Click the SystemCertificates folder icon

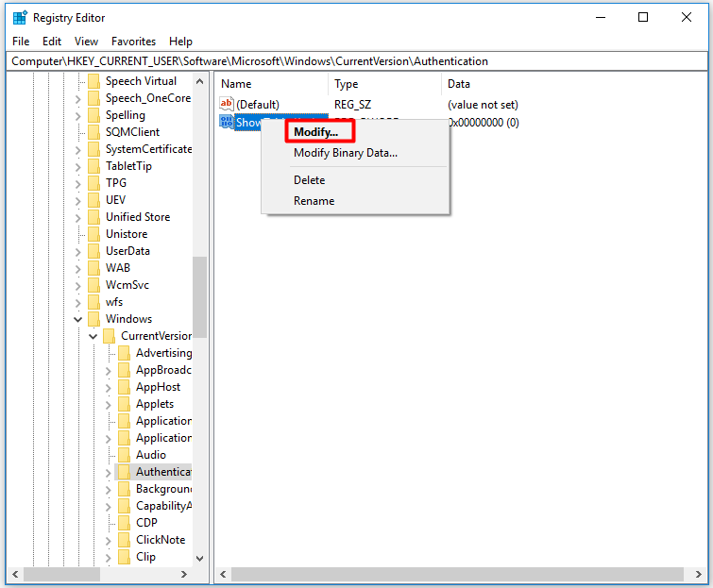point(93,149)
